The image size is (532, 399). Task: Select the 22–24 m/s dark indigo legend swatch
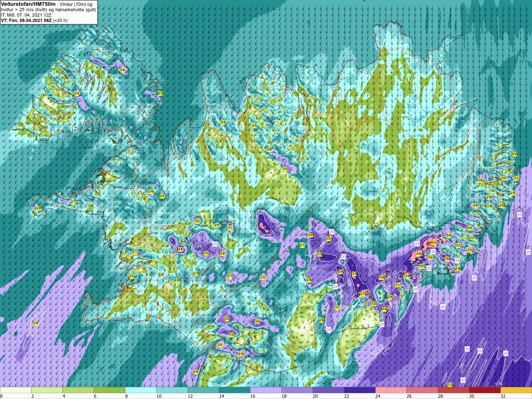tap(360, 390)
